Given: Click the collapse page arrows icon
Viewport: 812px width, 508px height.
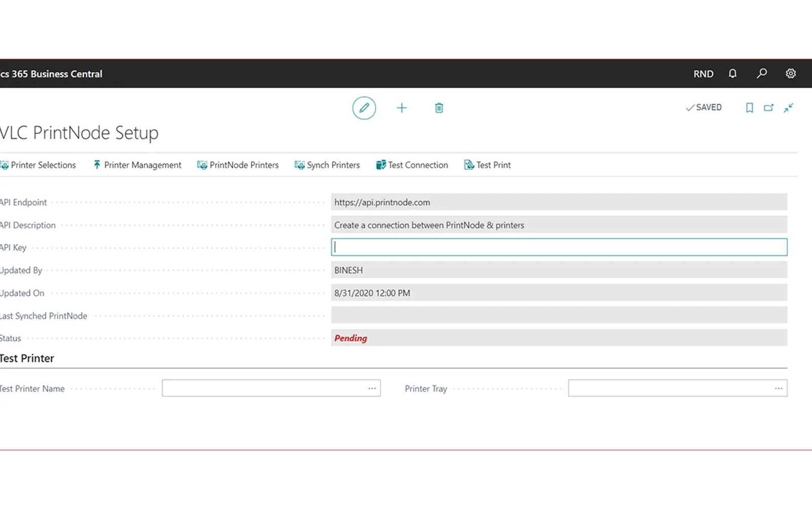Looking at the screenshot, I should [x=788, y=108].
